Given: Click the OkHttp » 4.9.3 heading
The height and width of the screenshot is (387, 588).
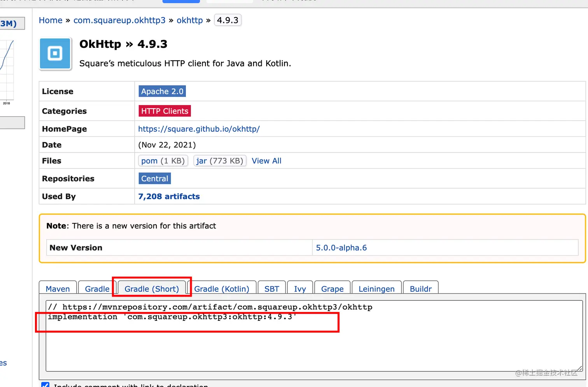Looking at the screenshot, I should pyautogui.click(x=123, y=44).
